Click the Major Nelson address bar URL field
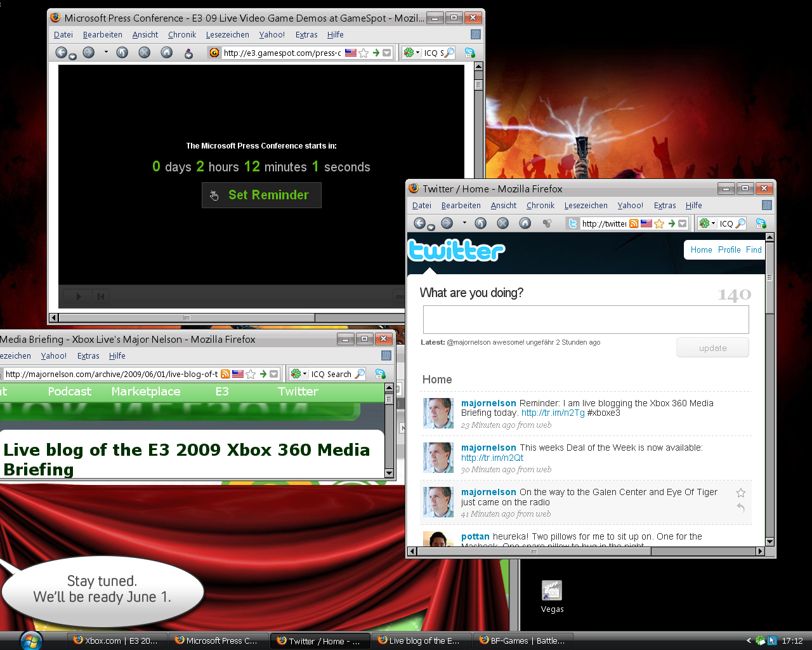The image size is (812, 650). click(112, 374)
